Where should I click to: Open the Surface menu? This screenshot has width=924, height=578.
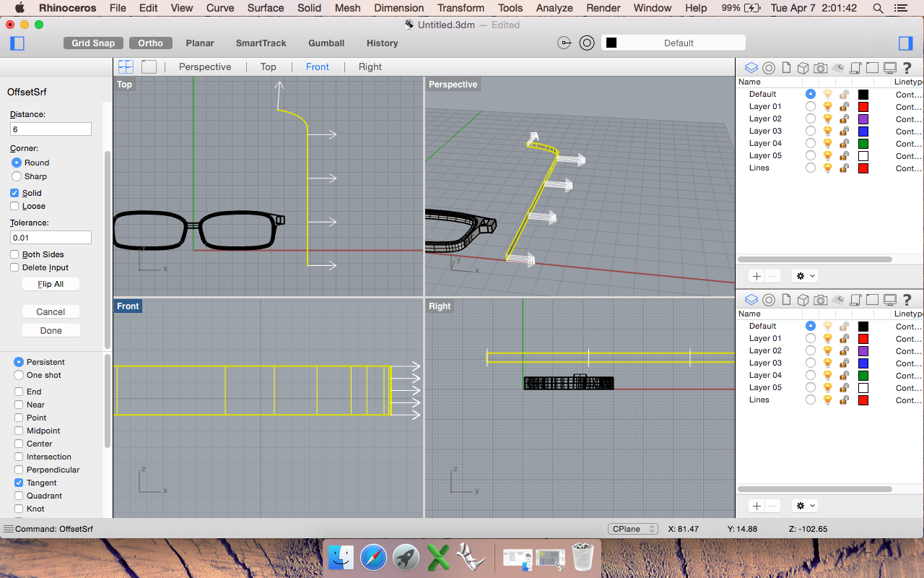(266, 8)
